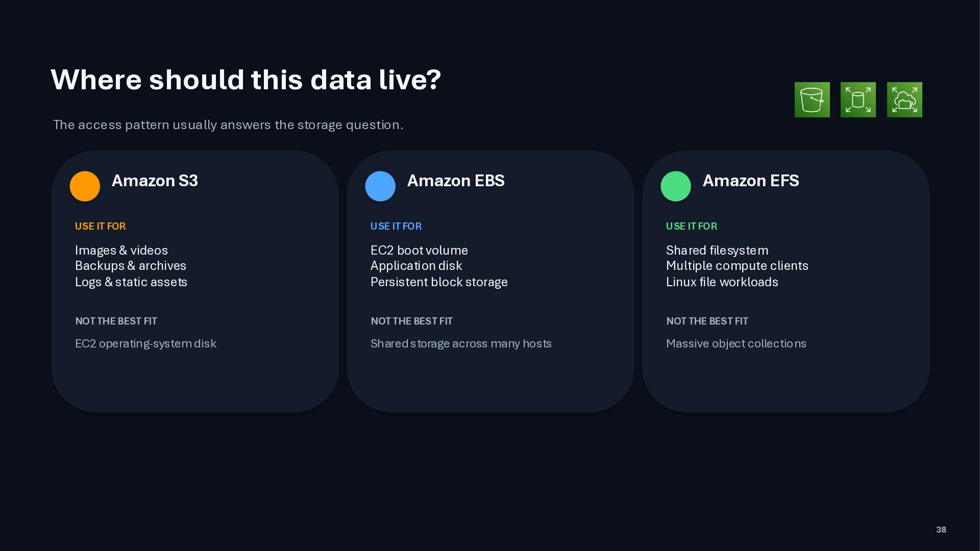Click the Amazon EFS card heading
Viewport: 980px width, 551px height.
pos(751,181)
